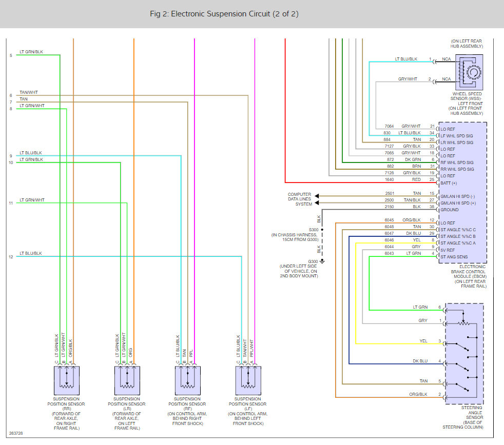
Task: Click the figure title 'Fig 2: Electronic Suspension Circuit'
Action: (224, 14)
